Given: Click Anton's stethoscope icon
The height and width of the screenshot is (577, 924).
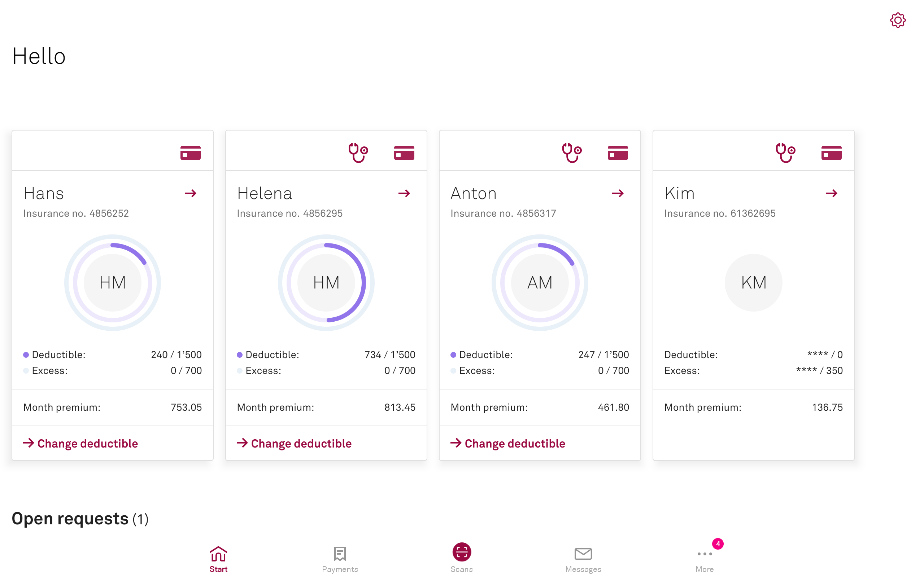Looking at the screenshot, I should click(x=572, y=153).
